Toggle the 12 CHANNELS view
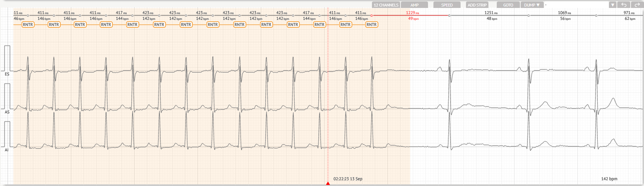The width and height of the screenshot is (644, 186). [386, 5]
